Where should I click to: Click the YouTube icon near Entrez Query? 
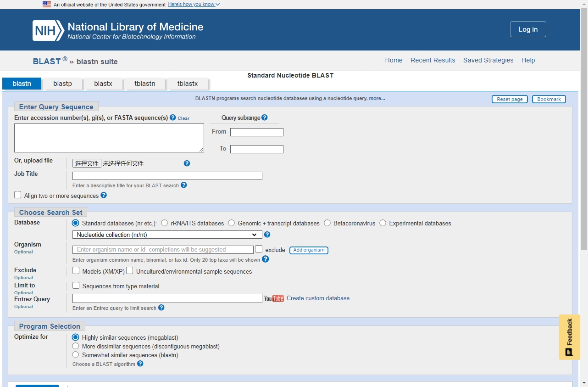pyautogui.click(x=274, y=298)
